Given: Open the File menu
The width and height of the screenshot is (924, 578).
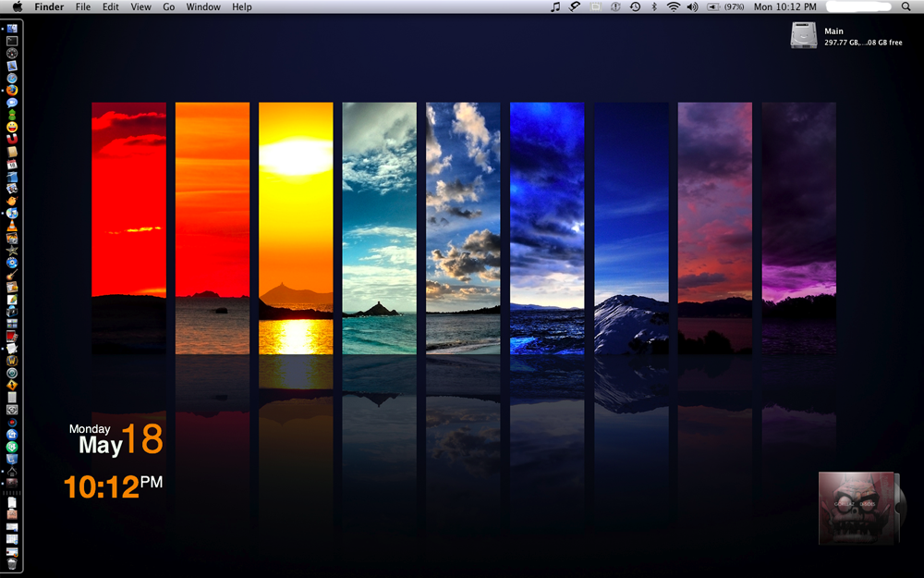Looking at the screenshot, I should pos(83,6).
